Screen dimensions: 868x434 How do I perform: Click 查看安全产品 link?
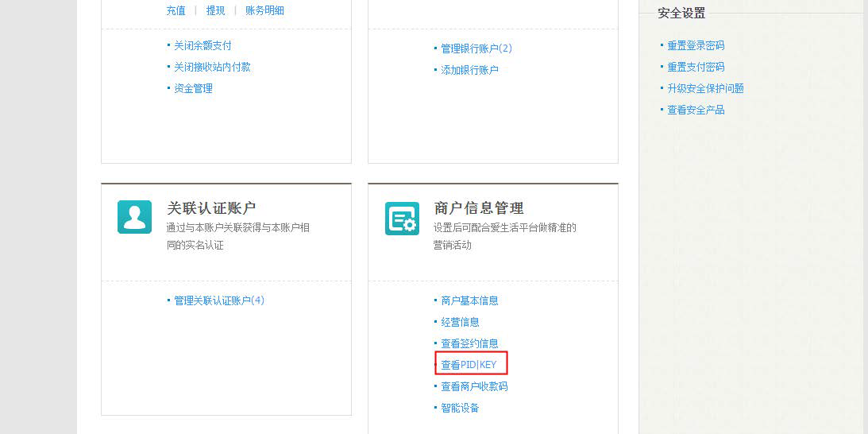[x=696, y=110]
